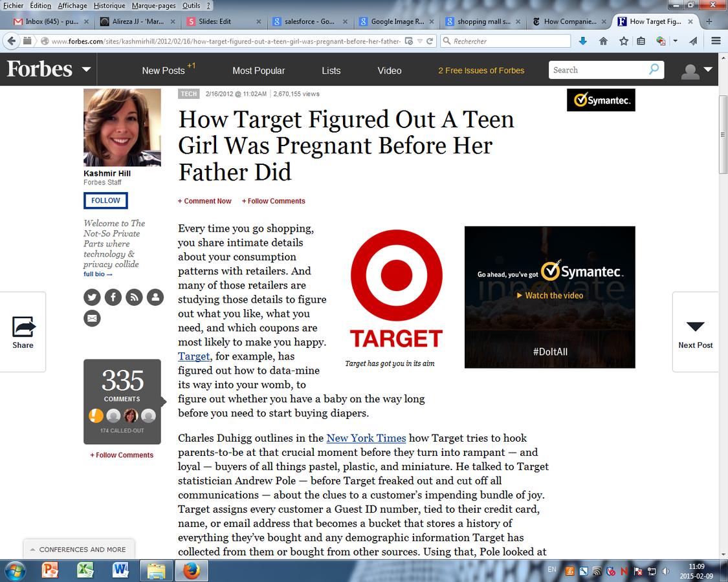Click the reload page icon in address bar
The image size is (728, 582).
(430, 41)
